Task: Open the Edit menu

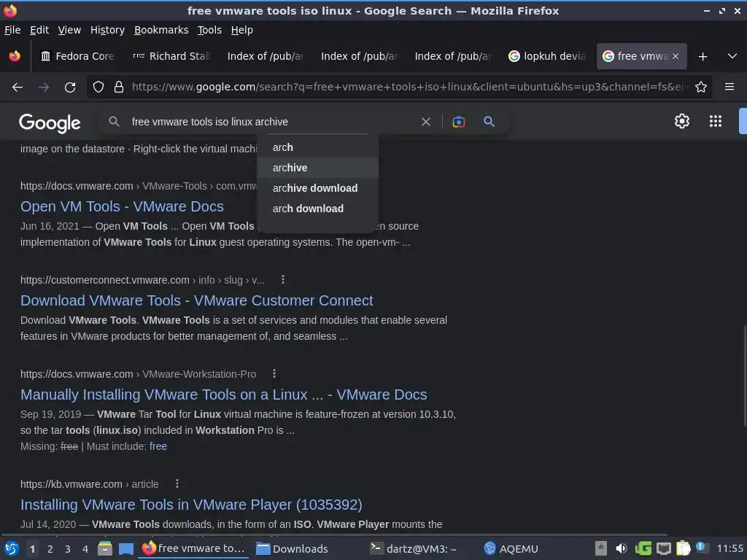Action: 39,30
